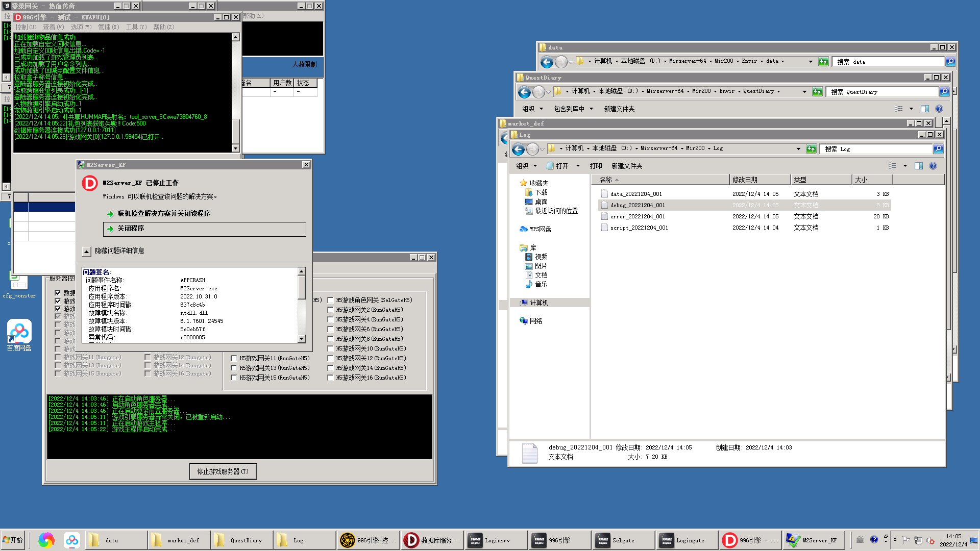The height and width of the screenshot is (551, 980).
Task: Click scroll-up arrow in 996引擎 log pane
Action: coord(235,37)
